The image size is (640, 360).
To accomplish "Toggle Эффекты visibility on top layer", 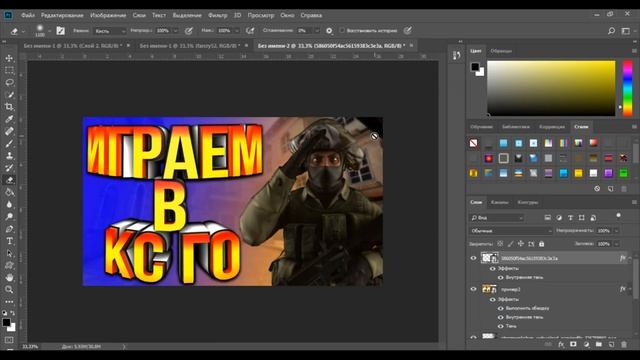I will [493, 269].
